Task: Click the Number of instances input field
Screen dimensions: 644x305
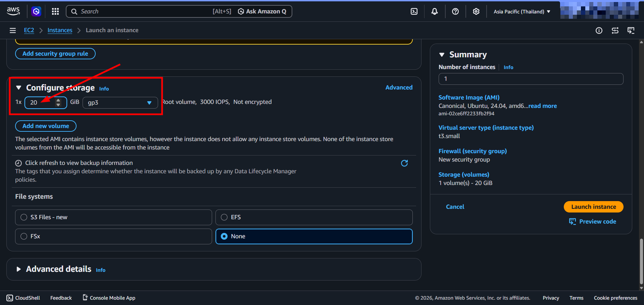Action: pyautogui.click(x=531, y=79)
